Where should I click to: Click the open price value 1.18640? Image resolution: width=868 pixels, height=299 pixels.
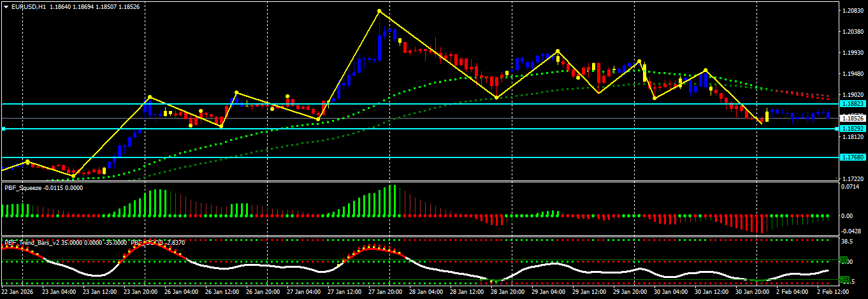60,6
